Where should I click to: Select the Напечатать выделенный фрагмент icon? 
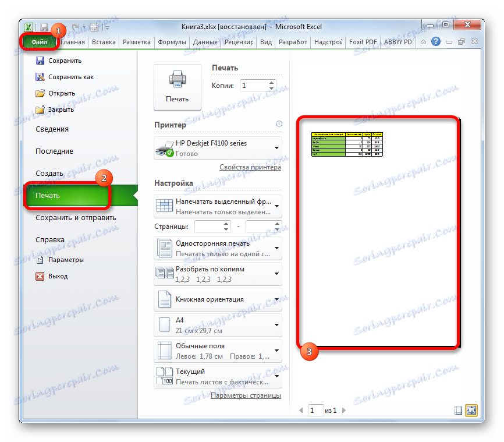[165, 206]
